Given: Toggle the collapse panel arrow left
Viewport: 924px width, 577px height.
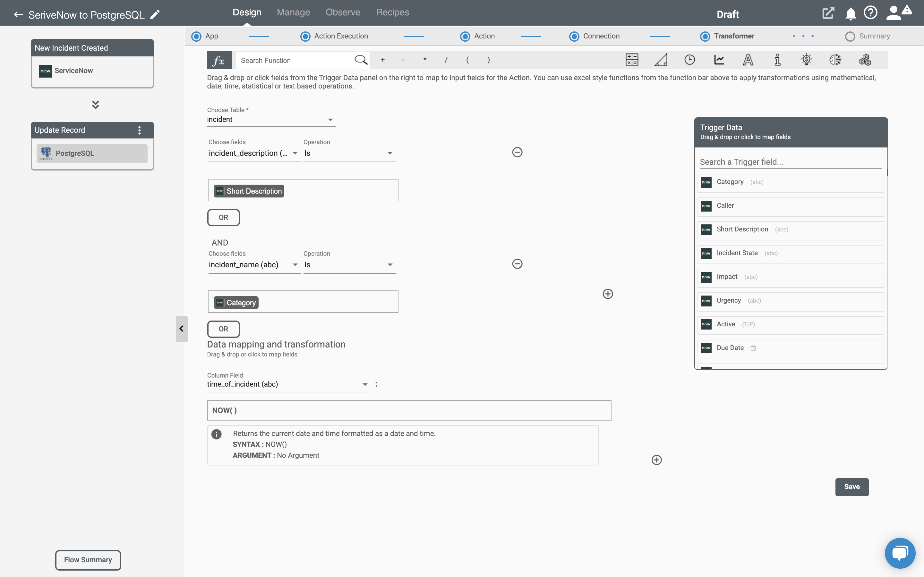Looking at the screenshot, I should (181, 328).
